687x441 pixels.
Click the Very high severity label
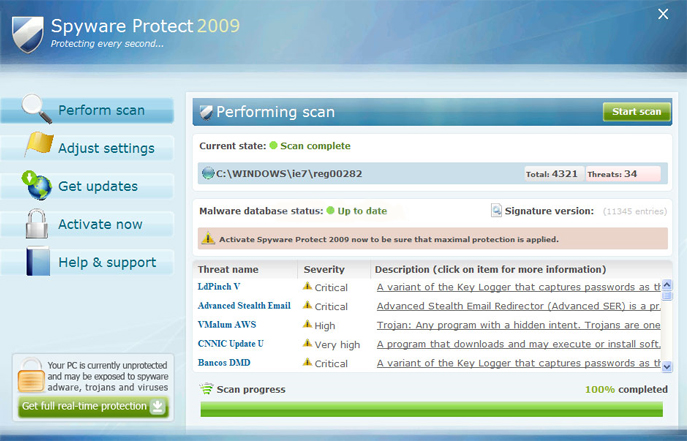pos(337,345)
